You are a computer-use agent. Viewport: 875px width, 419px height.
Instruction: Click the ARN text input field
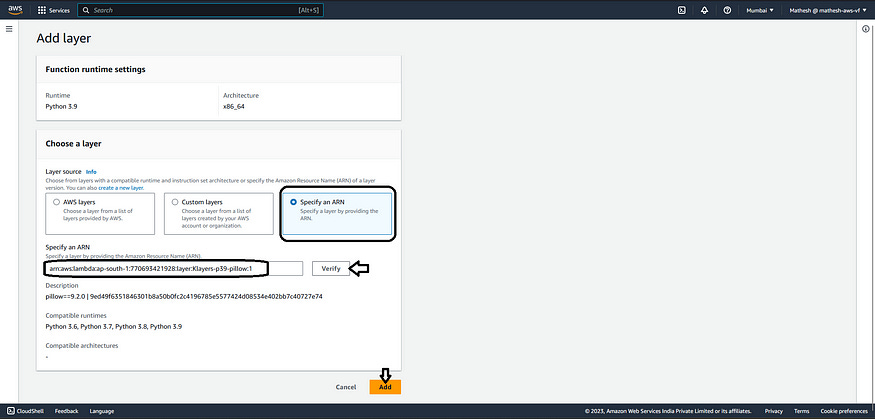(174, 268)
